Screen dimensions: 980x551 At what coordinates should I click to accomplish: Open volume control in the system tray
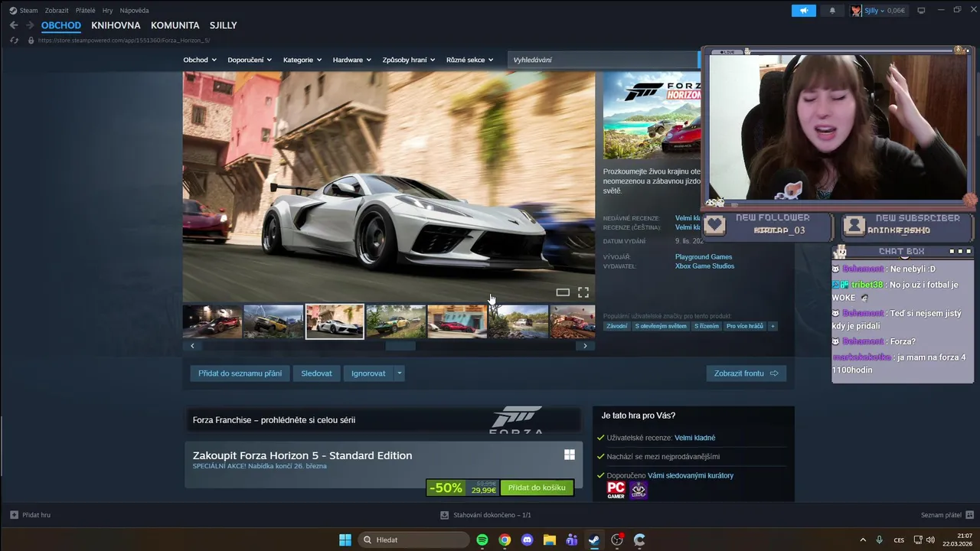(x=930, y=540)
